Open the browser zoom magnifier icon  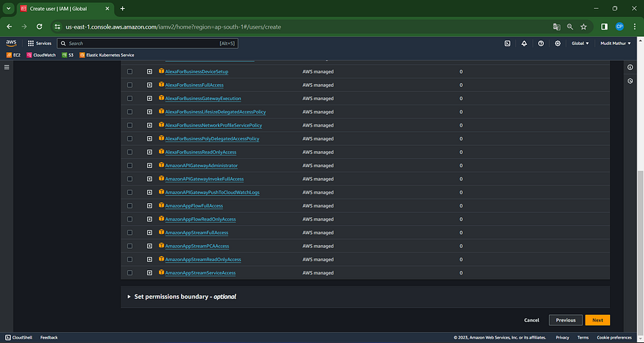click(x=570, y=26)
